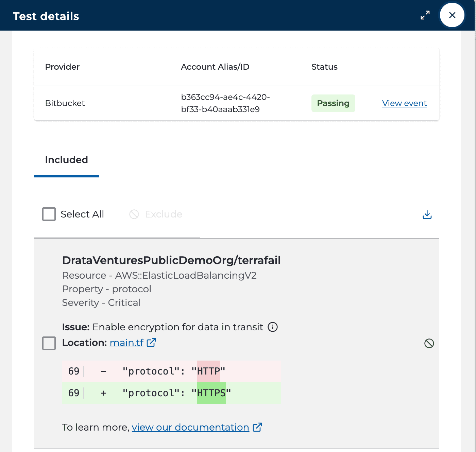Exclude the terrafail finding with the ban icon

coord(429,343)
